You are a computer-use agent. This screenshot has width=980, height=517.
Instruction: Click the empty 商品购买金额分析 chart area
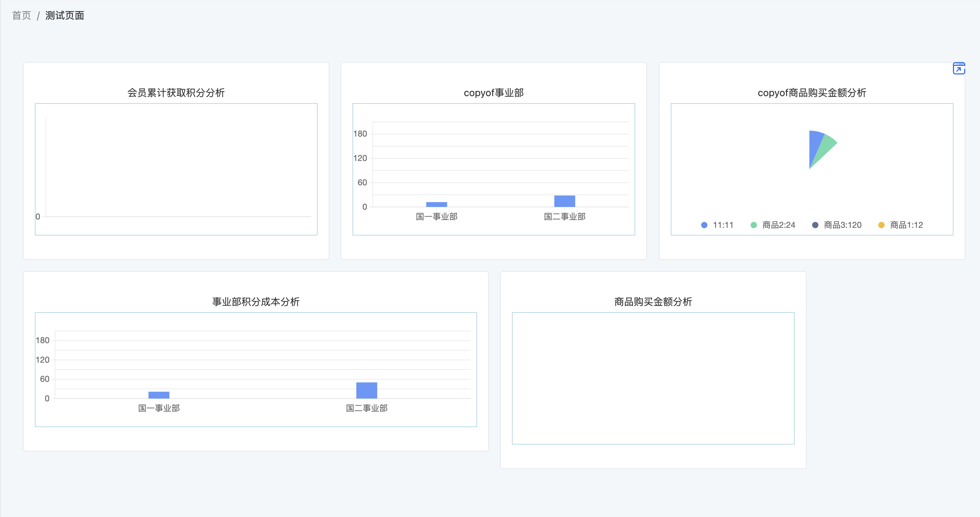pyautogui.click(x=653, y=378)
